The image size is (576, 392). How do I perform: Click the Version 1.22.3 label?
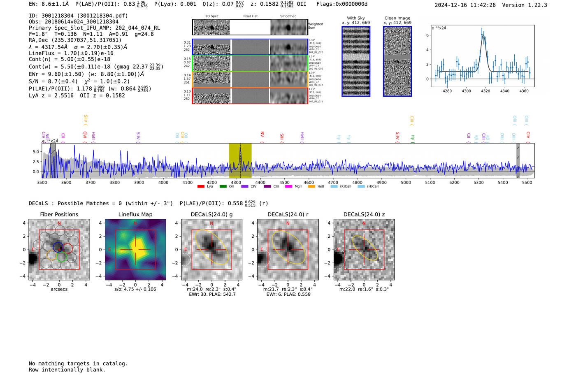click(525, 5)
